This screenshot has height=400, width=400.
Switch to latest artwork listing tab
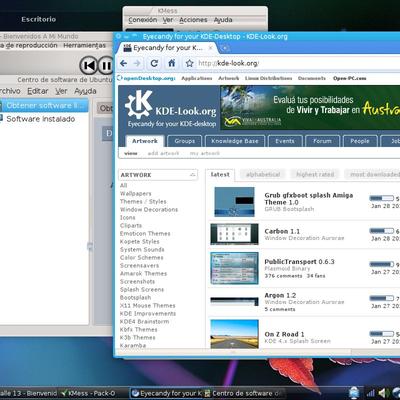point(220,175)
